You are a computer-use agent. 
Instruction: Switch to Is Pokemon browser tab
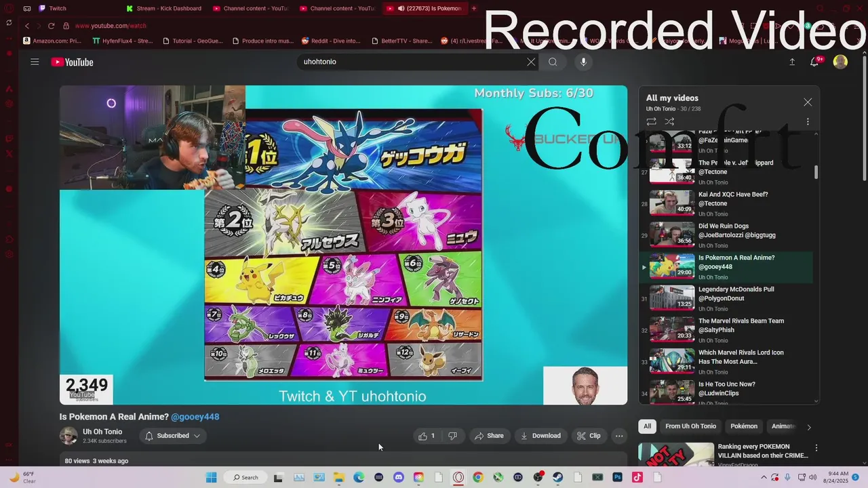pos(425,9)
